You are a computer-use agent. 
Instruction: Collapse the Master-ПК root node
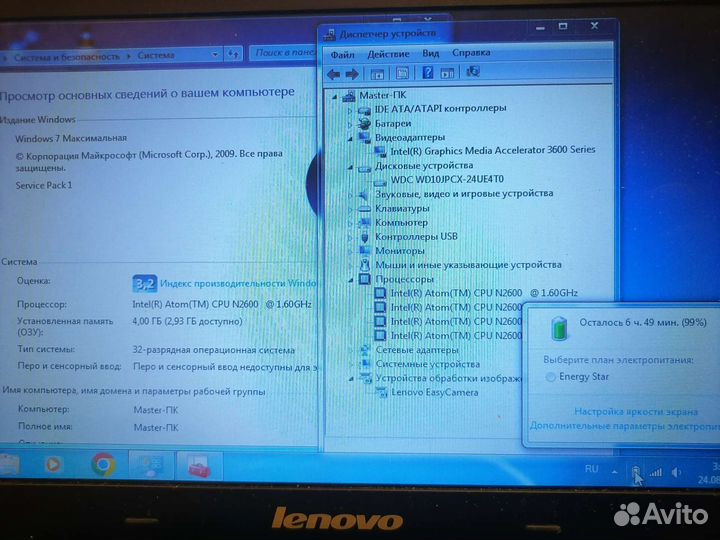coord(334,97)
